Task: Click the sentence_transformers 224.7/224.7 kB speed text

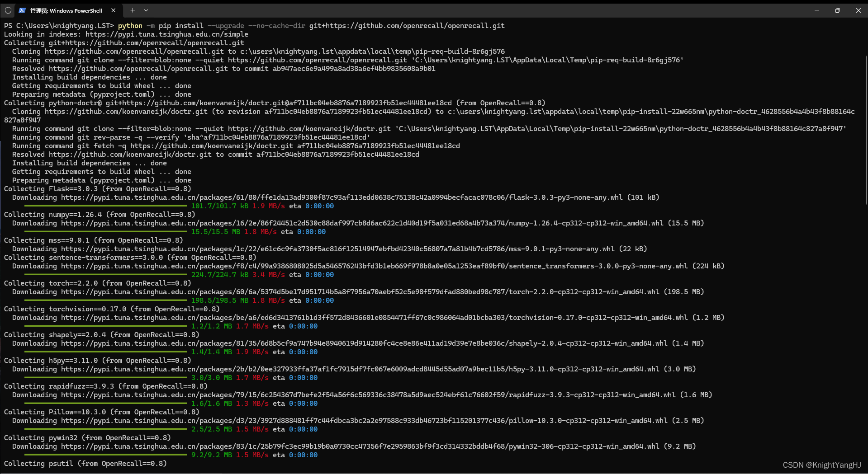Action: pos(269,275)
